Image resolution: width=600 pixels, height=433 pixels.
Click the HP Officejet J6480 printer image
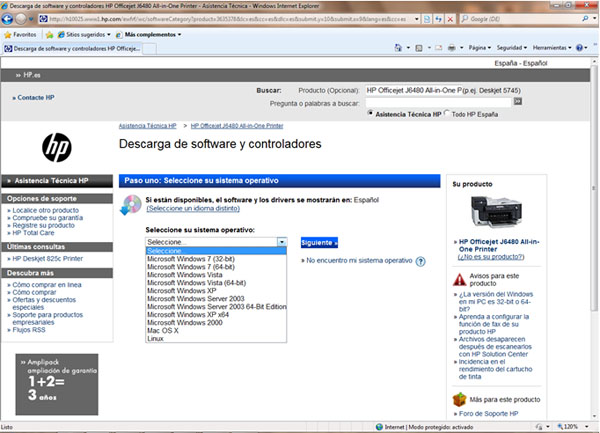tap(496, 212)
